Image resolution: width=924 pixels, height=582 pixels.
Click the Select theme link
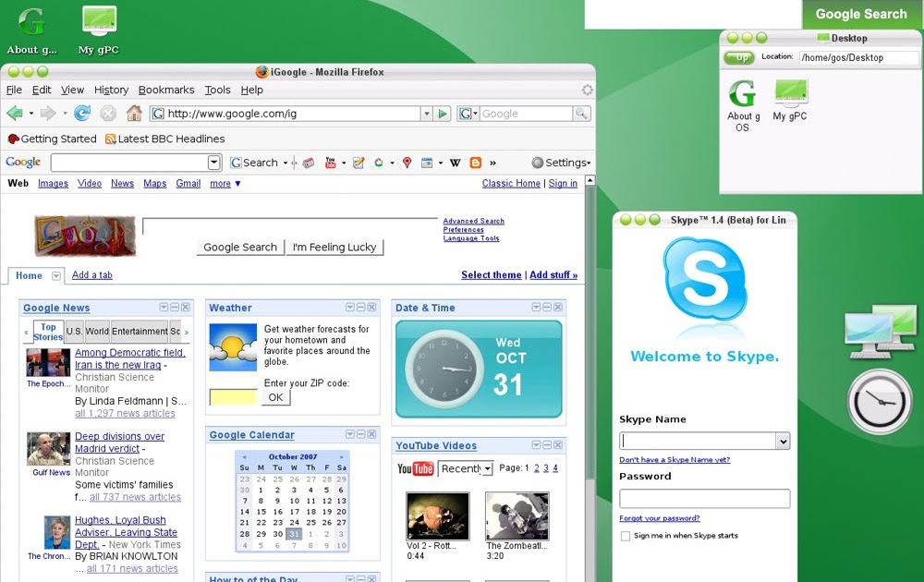click(x=491, y=275)
